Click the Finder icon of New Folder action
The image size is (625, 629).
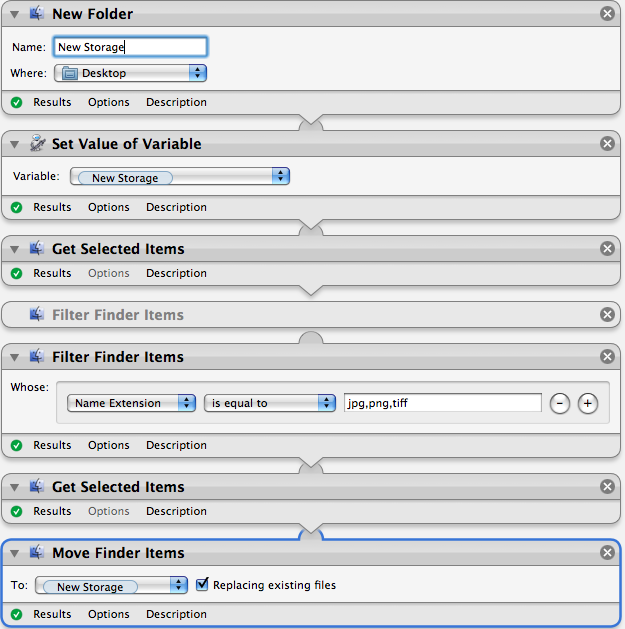pos(37,14)
